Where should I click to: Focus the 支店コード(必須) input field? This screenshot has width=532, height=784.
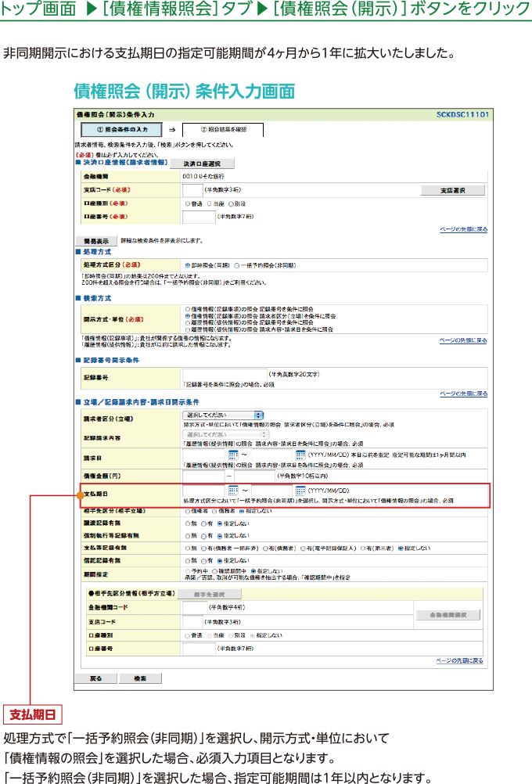pyautogui.click(x=192, y=190)
